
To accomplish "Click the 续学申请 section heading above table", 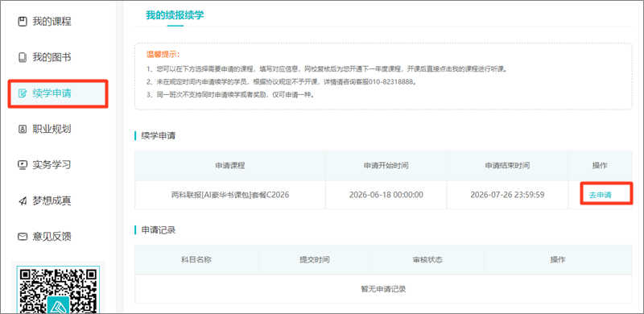I will pos(158,135).
